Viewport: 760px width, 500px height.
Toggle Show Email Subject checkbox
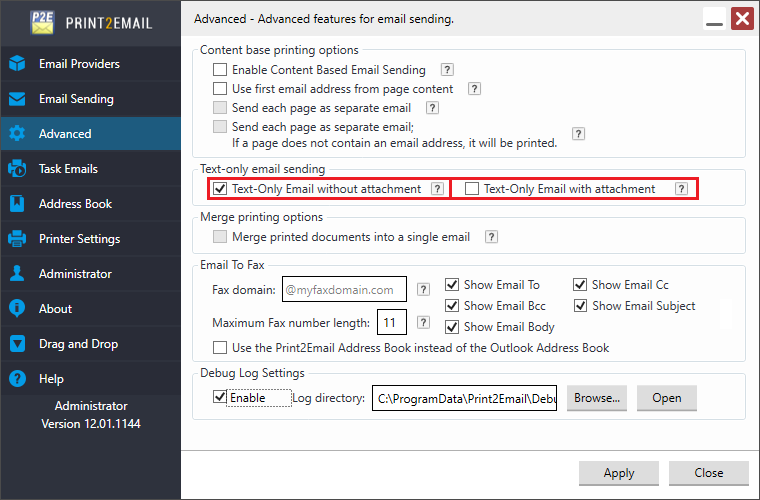tap(580, 306)
